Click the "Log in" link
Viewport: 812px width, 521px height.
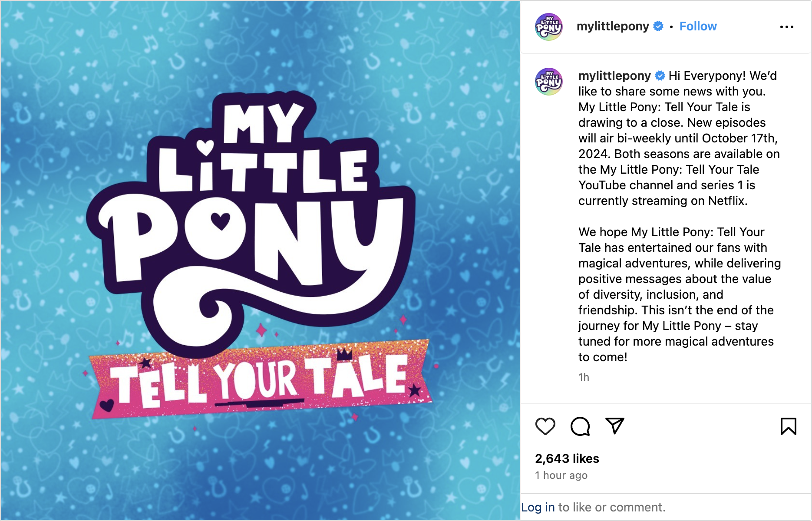click(x=538, y=507)
